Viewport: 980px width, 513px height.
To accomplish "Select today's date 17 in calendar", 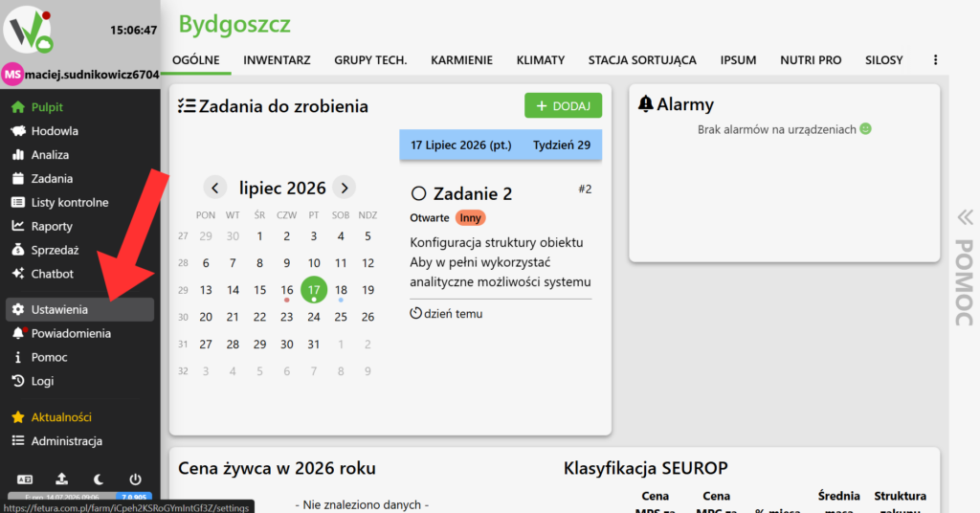I will tap(314, 290).
